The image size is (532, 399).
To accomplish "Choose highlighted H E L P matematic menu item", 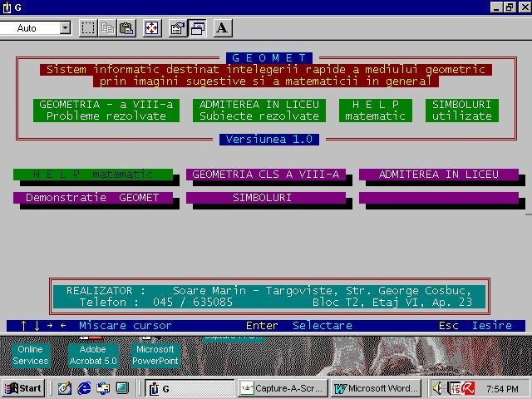I will pos(93,175).
